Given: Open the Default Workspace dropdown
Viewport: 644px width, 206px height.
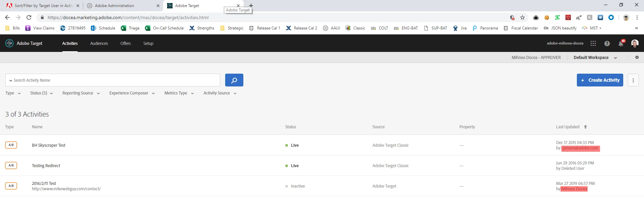Looking at the screenshot, I should (595, 58).
